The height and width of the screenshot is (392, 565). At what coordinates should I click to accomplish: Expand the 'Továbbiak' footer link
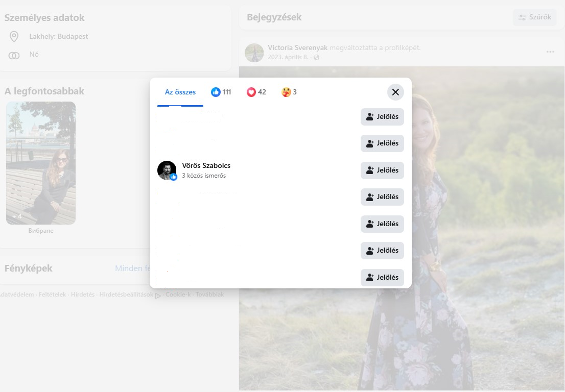[209, 295]
